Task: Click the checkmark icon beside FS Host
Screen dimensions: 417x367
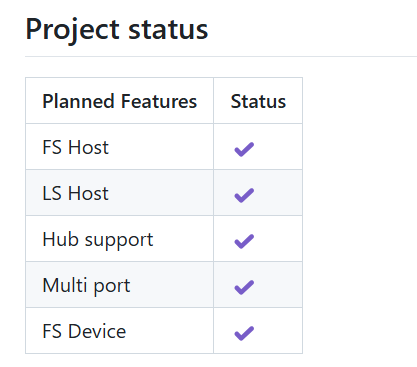Action: 244,149
